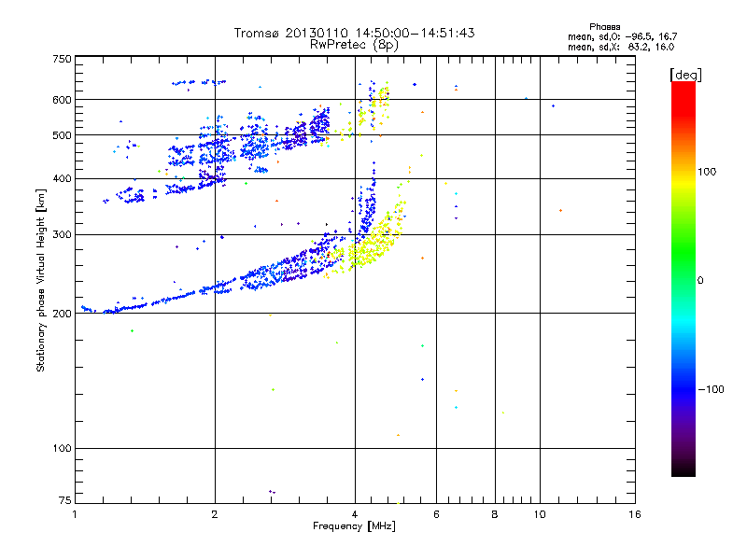Viewport: 747px width, 560px height.
Task: Click the y-axis tick label '200'
Action: click(62, 314)
